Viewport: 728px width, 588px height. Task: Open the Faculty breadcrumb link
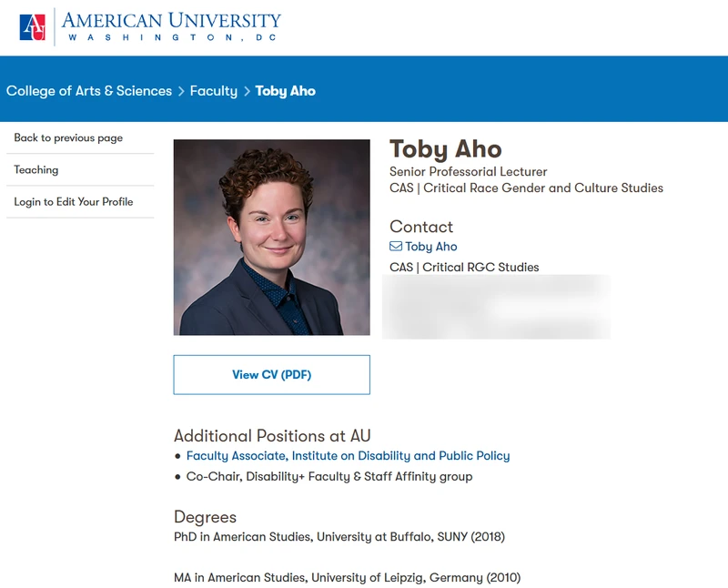[214, 91]
